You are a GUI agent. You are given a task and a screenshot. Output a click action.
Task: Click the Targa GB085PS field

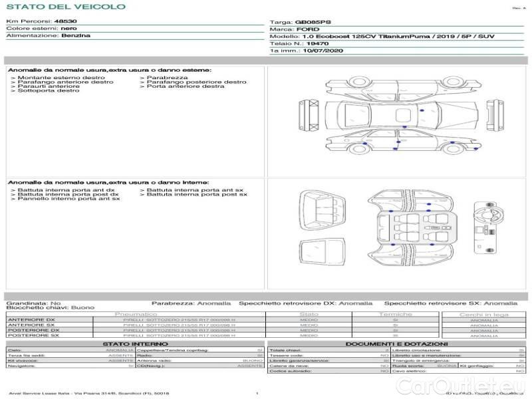(301, 22)
